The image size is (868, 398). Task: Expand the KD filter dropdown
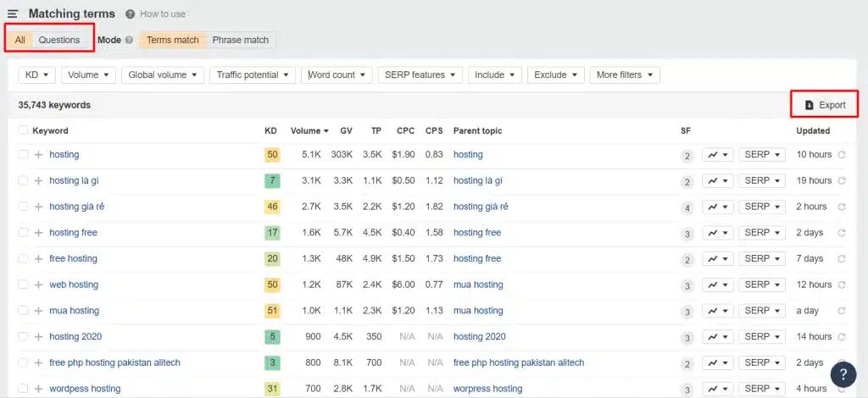36,75
